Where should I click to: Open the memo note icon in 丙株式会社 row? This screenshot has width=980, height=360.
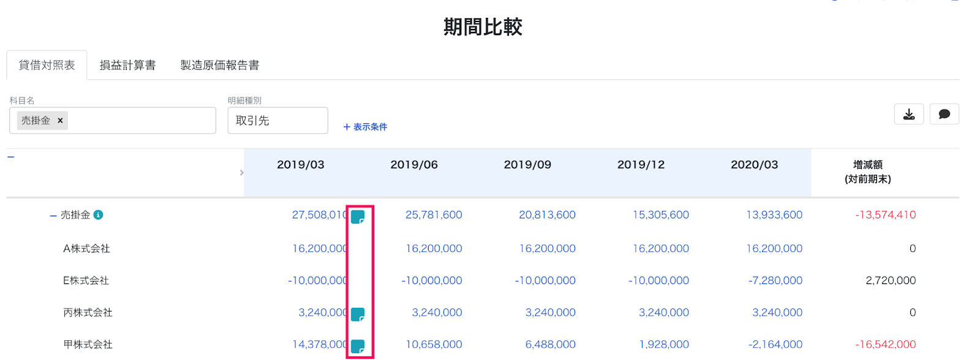click(x=358, y=315)
